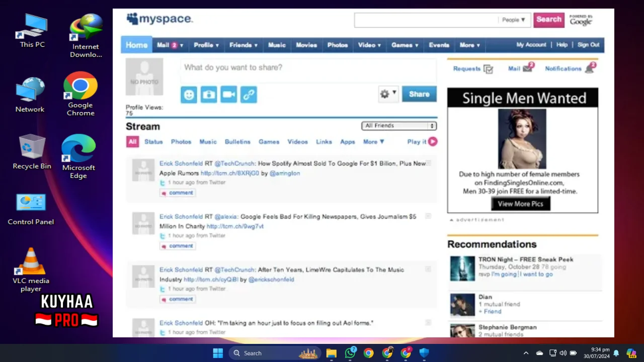Open Requests in the right panel
Screen dimensions: 644x362
coord(473,69)
